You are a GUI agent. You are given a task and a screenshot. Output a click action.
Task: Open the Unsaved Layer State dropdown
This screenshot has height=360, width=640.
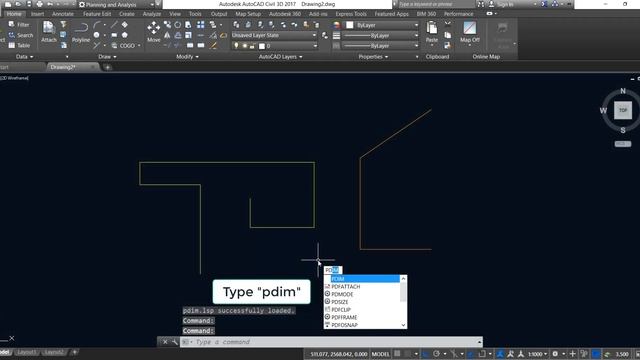point(274,36)
